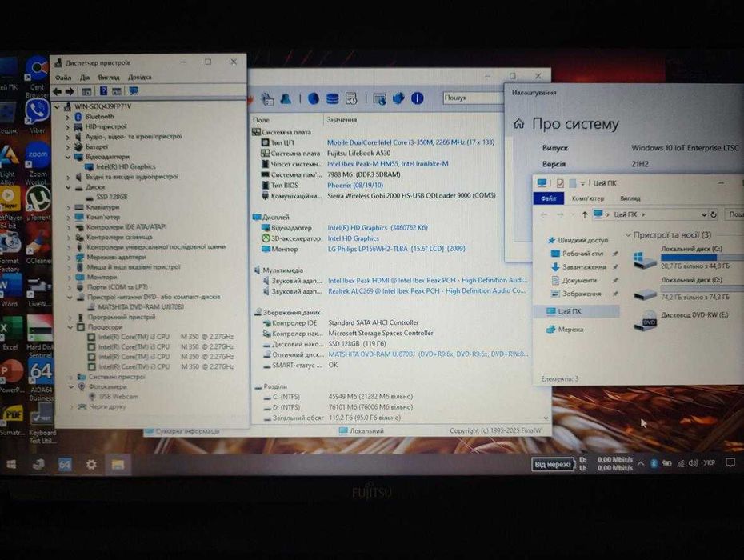
Task: Click the user silhouette icon in AIDA64 toolbar
Action: pyautogui.click(x=286, y=98)
